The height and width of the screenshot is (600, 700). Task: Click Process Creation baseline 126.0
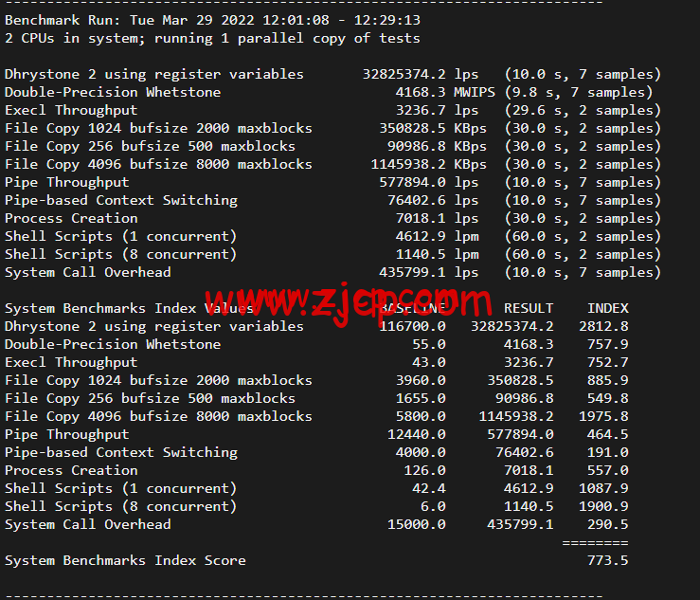coord(424,470)
